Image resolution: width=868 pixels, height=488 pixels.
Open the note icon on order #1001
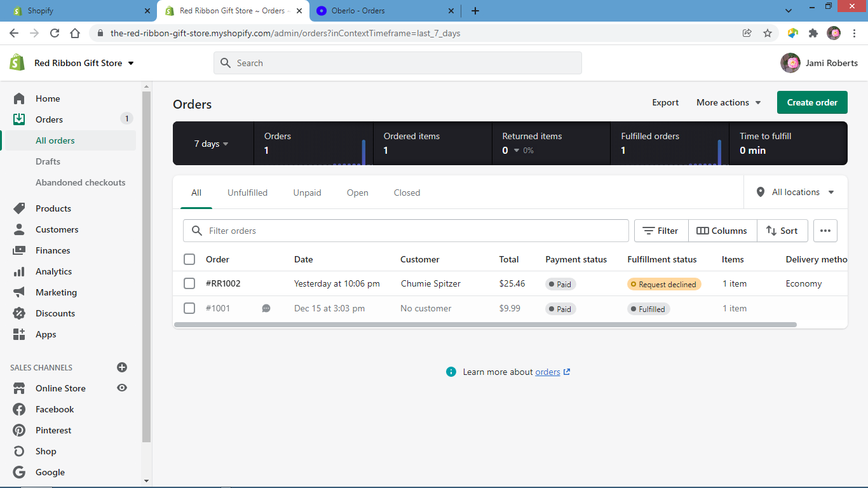266,308
